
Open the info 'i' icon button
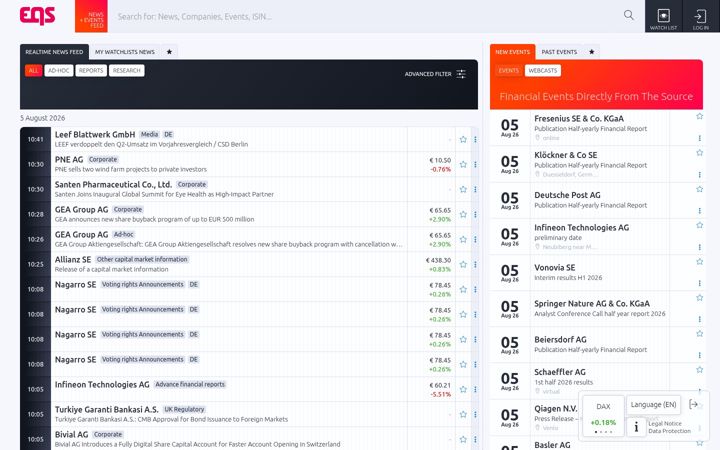[x=636, y=427]
